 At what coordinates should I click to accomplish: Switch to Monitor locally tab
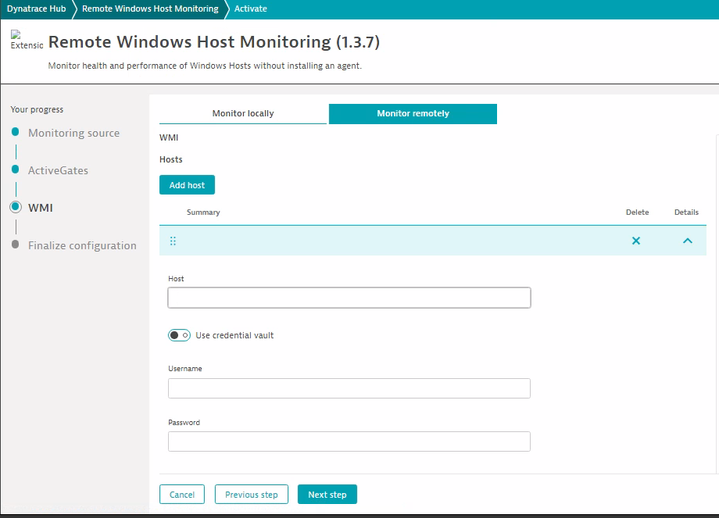coord(243,114)
